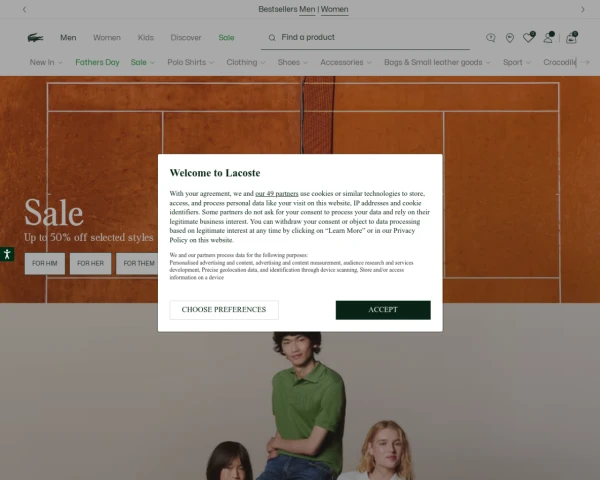This screenshot has width=600, height=480.
Task: Select the Sale top menu item
Action: point(226,38)
